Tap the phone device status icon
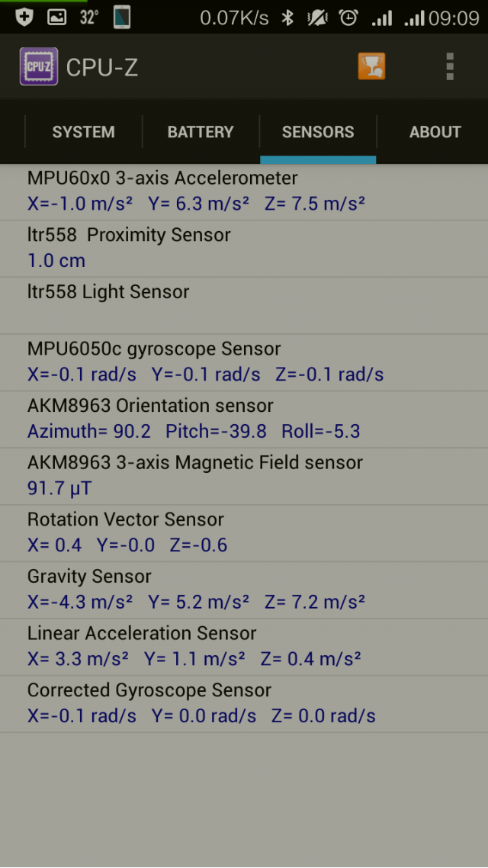 click(122, 17)
